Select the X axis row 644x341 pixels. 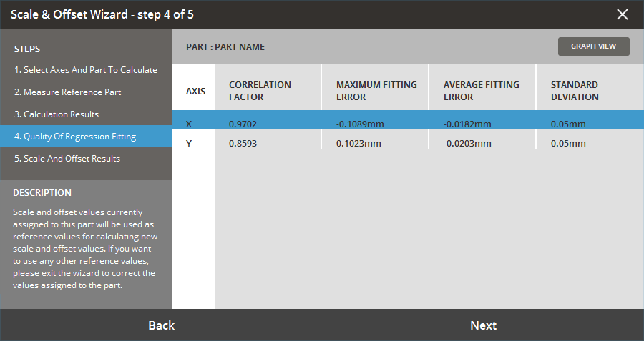(190, 124)
